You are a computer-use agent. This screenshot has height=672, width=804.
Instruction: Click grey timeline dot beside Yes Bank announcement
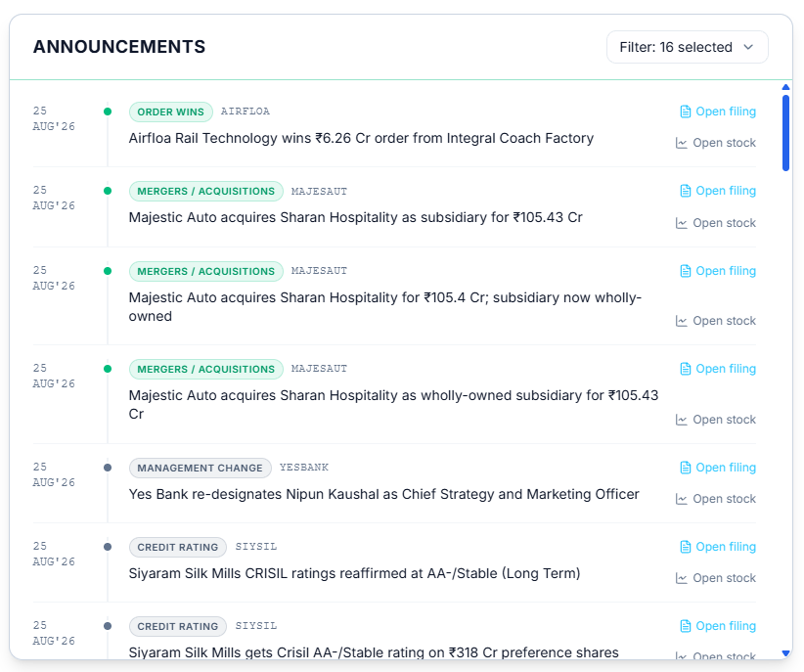pyautogui.click(x=108, y=468)
